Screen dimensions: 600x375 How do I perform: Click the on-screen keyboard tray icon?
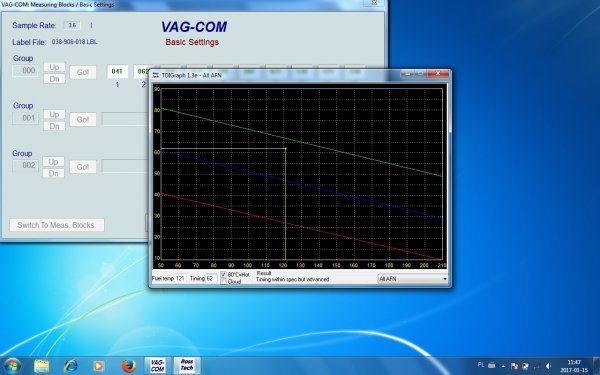coord(492,365)
